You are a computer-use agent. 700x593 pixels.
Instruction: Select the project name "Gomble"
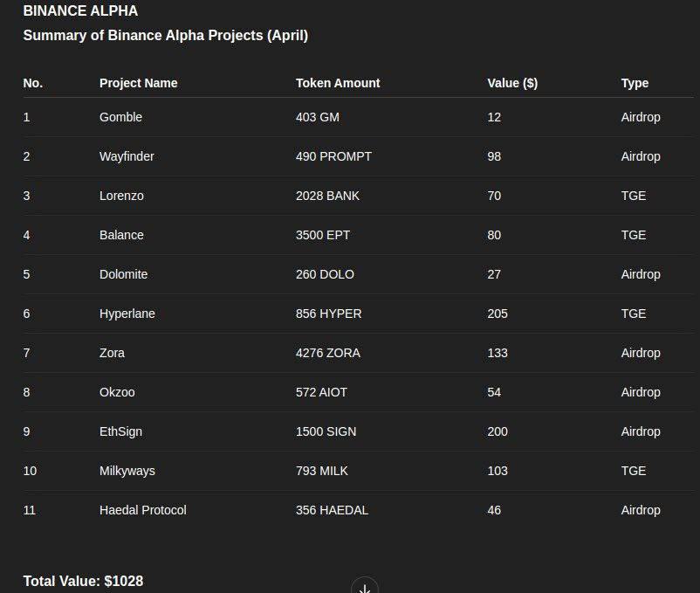(x=120, y=117)
